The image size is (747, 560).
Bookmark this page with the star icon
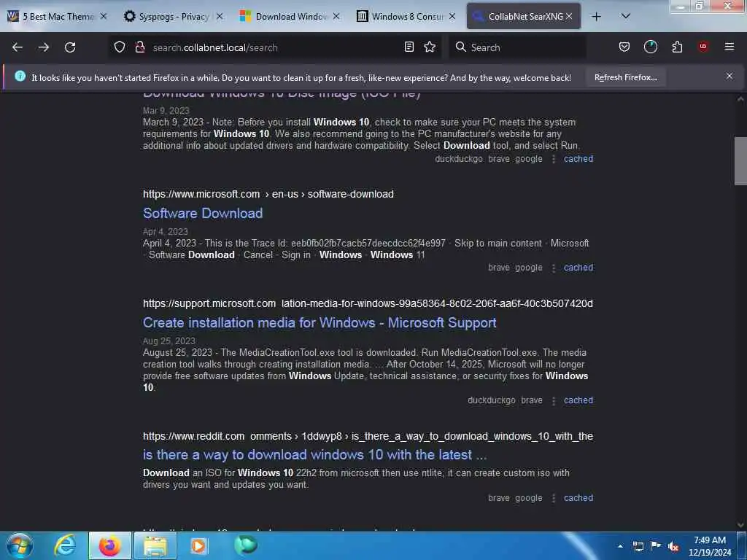[430, 47]
